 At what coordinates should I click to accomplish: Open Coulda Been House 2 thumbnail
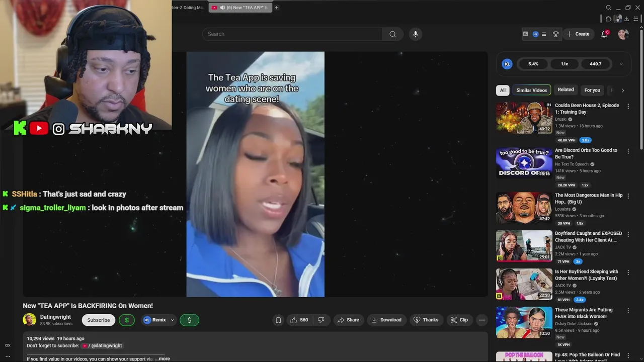(524, 118)
